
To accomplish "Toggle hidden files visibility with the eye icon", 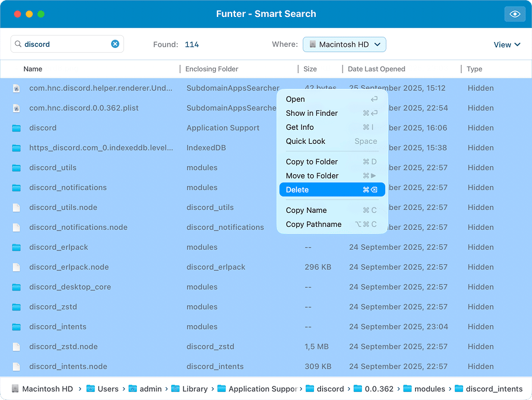I will pyautogui.click(x=514, y=13).
